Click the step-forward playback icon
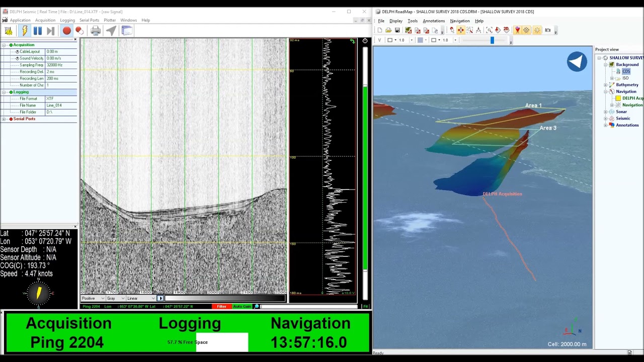The image size is (644, 362). pyautogui.click(x=50, y=31)
